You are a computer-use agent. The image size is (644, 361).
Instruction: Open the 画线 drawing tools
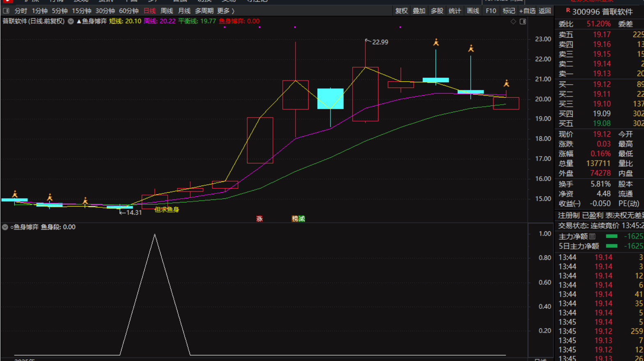[473, 11]
